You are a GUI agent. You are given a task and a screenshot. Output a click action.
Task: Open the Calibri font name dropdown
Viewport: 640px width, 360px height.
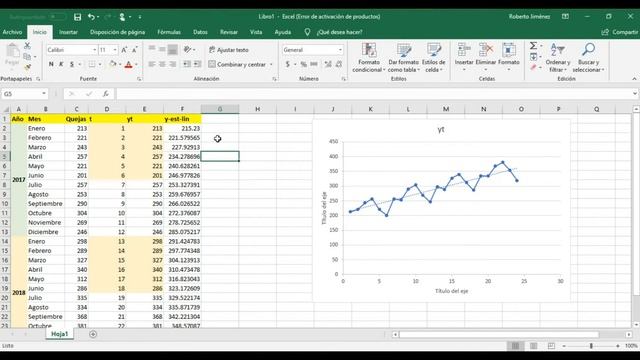tap(94, 50)
